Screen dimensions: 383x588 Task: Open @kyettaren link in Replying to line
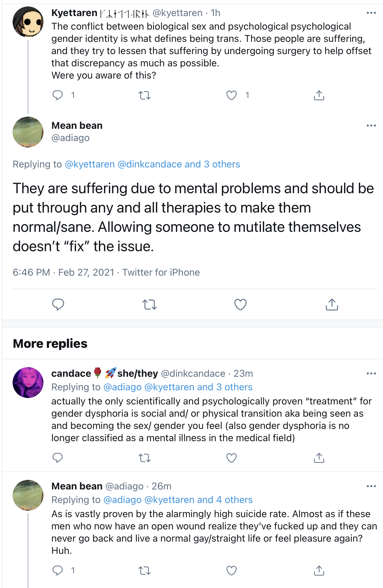pyautogui.click(x=90, y=164)
